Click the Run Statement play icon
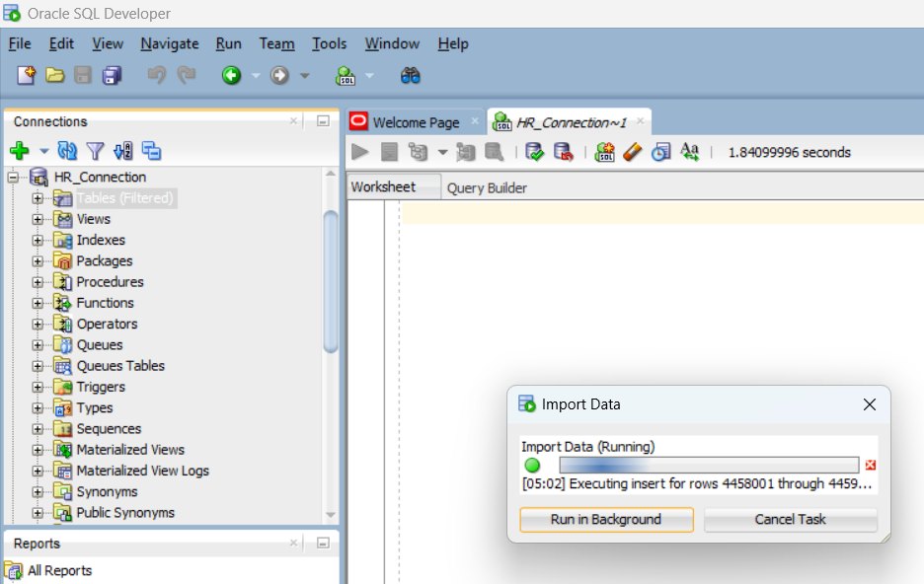Image resolution: width=924 pixels, height=584 pixels. [360, 152]
